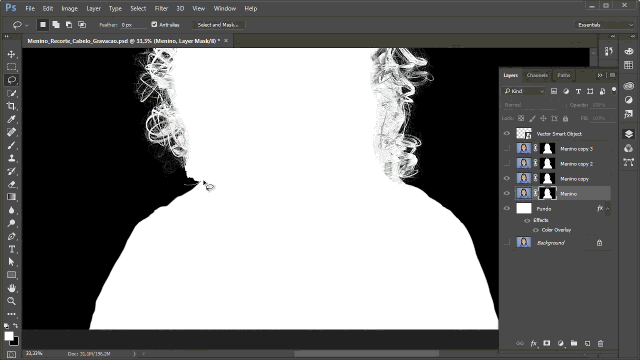Show the Menino copy 3 layer
This screenshot has height=360, width=640.
pyautogui.click(x=507, y=149)
